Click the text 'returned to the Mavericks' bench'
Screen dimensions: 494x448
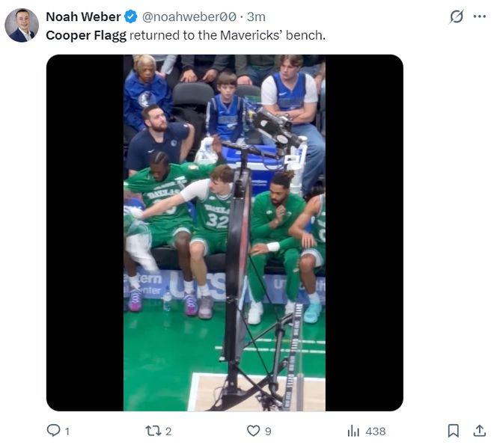tap(228, 34)
